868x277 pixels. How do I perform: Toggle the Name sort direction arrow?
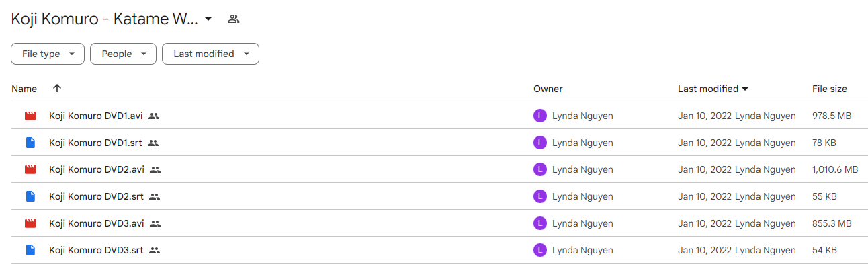(x=56, y=89)
